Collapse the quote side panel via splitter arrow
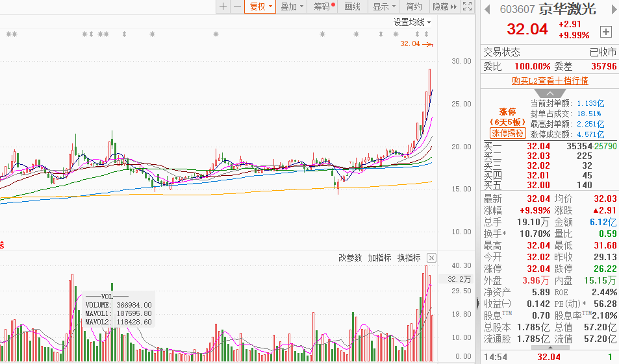 tap(477, 303)
